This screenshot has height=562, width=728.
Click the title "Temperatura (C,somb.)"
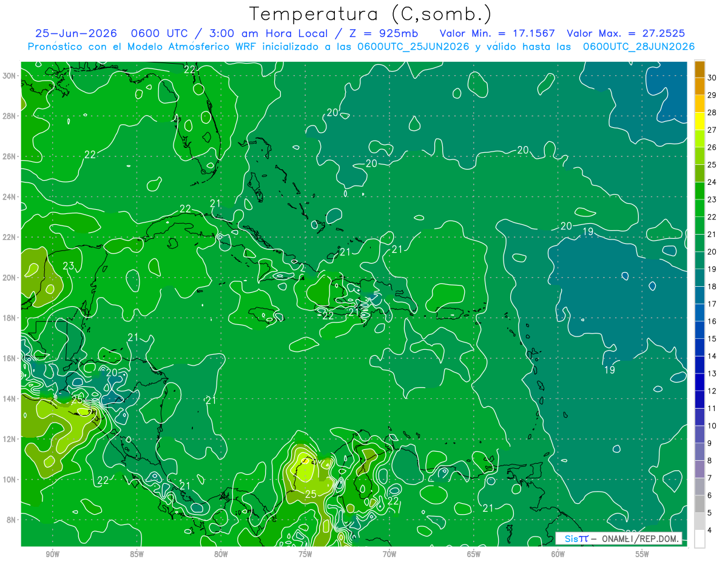point(371,14)
